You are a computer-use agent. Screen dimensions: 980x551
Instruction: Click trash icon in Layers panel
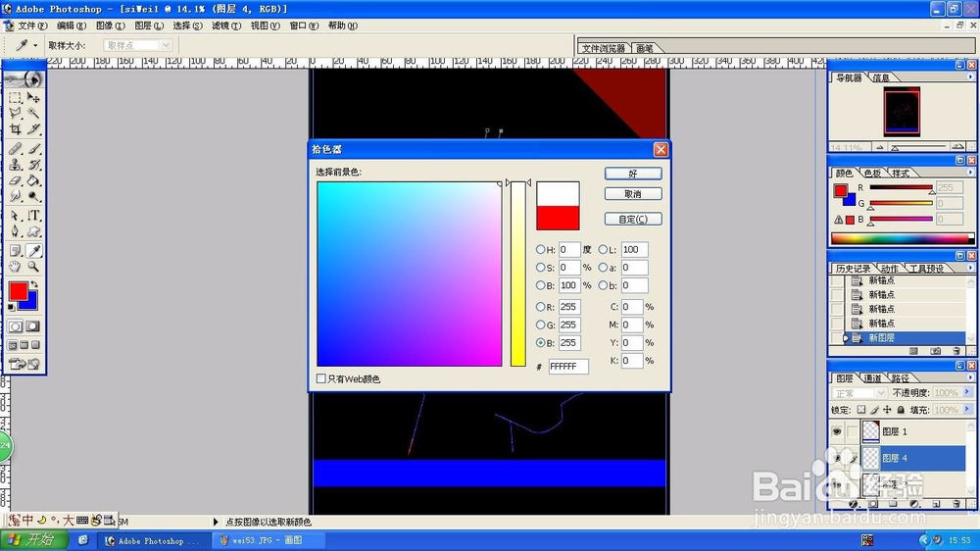tap(956, 504)
